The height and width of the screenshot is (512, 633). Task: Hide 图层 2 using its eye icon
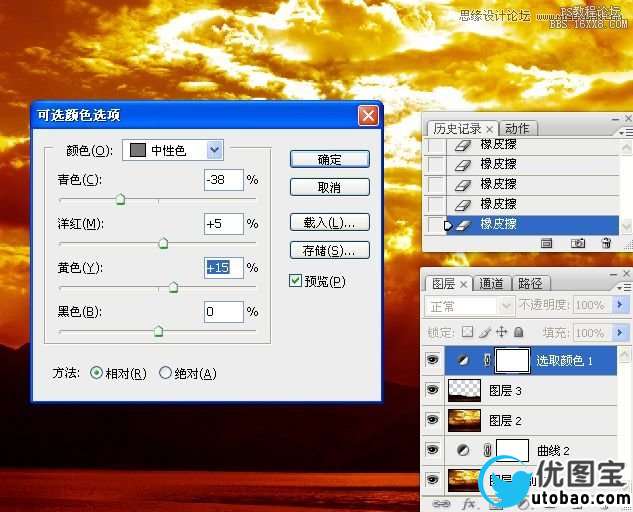coord(433,420)
